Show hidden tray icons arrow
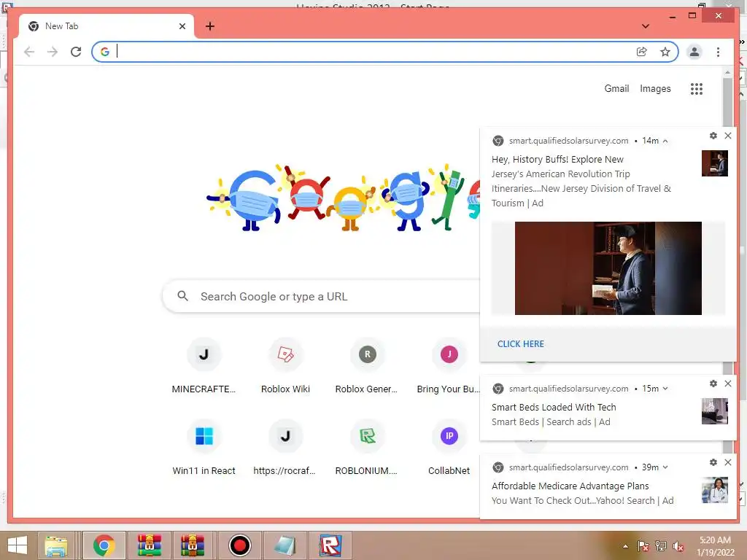Viewport: 747px width, 560px height. click(x=625, y=546)
